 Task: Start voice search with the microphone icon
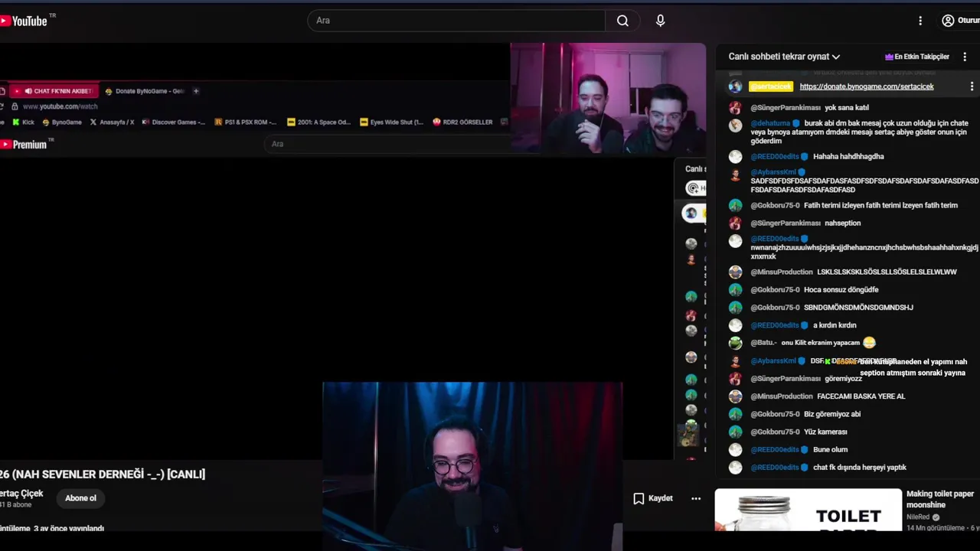[660, 21]
